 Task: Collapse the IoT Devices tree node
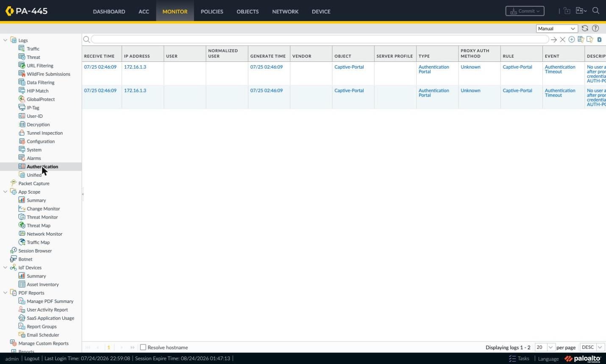(5, 268)
